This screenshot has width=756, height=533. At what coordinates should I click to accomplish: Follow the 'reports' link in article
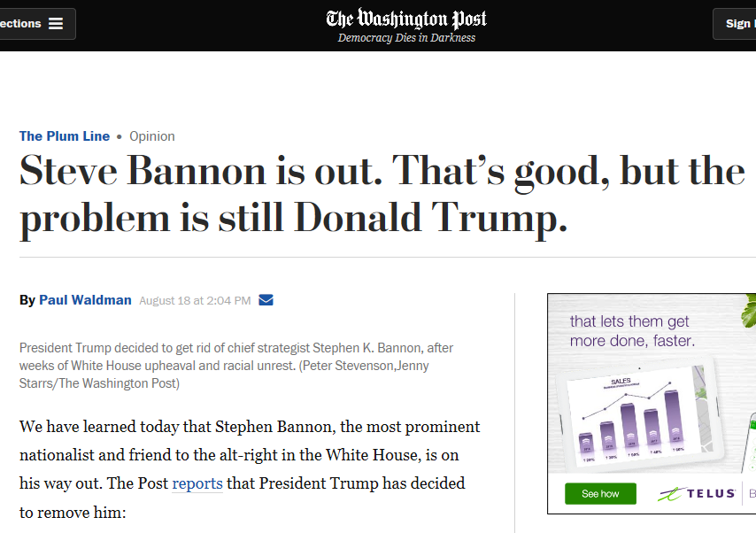pyautogui.click(x=197, y=483)
